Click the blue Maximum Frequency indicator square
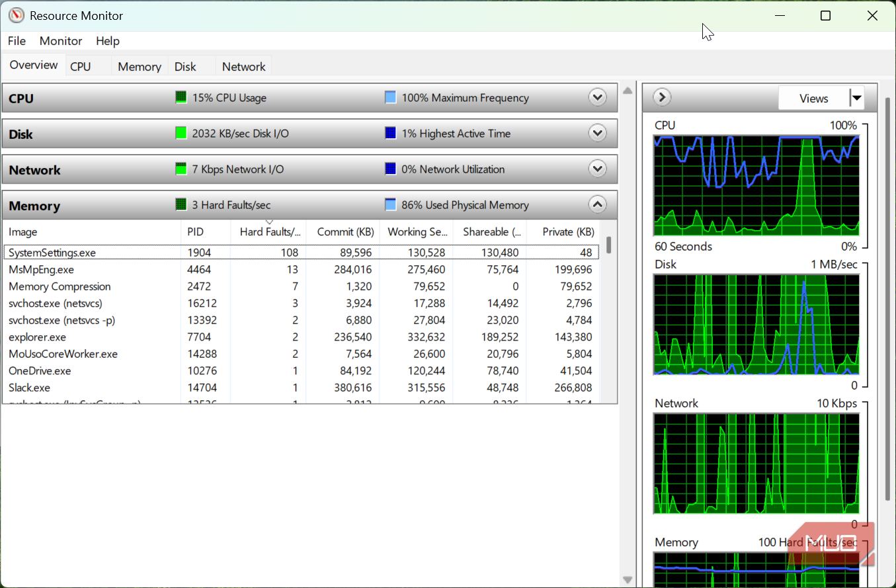 tap(391, 98)
